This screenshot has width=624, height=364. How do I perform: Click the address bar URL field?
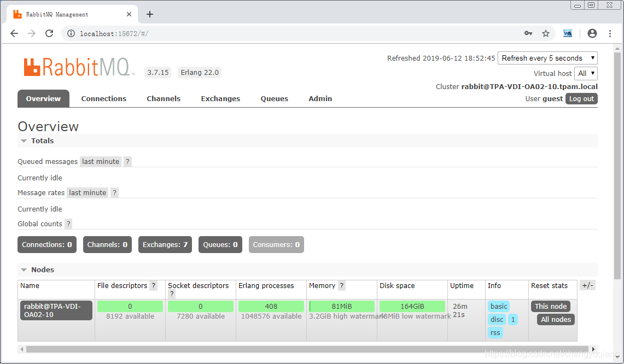(x=294, y=33)
